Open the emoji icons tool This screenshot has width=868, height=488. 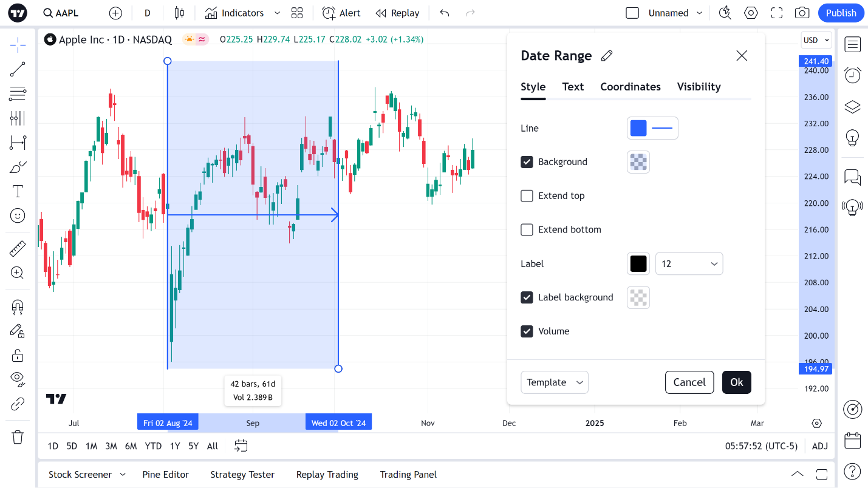(x=18, y=215)
